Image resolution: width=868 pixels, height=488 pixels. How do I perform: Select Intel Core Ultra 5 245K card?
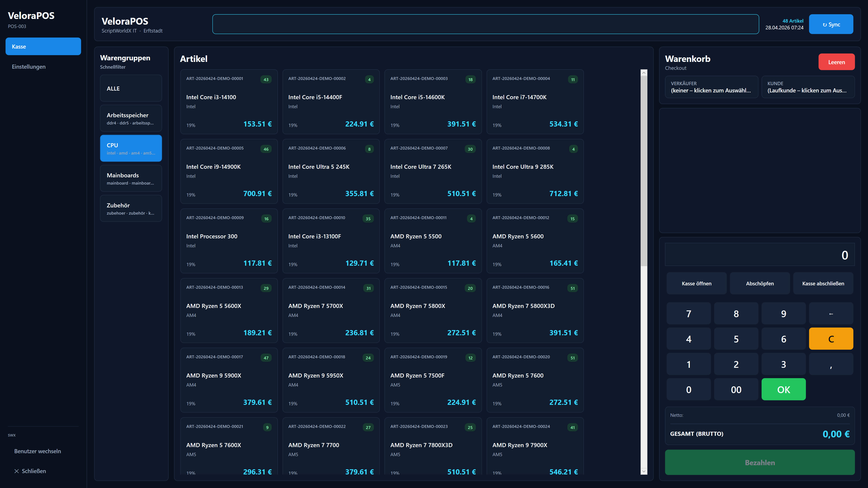[x=331, y=171]
